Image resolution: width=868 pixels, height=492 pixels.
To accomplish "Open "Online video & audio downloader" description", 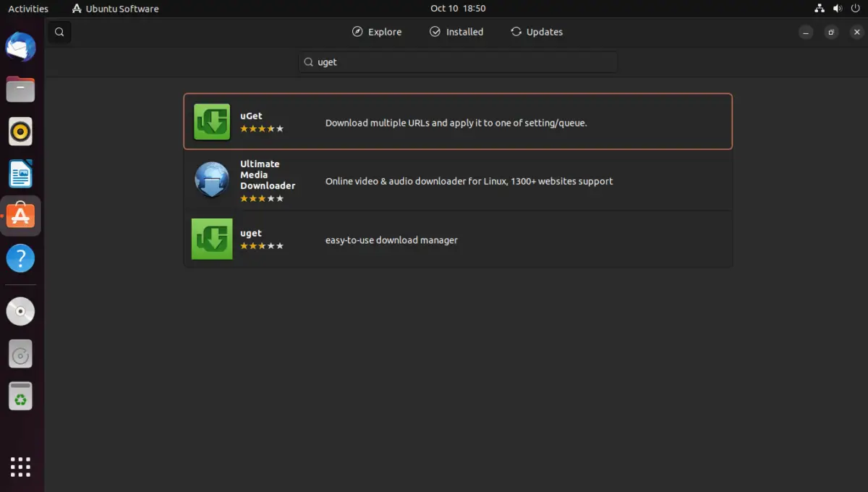I will (x=469, y=182).
